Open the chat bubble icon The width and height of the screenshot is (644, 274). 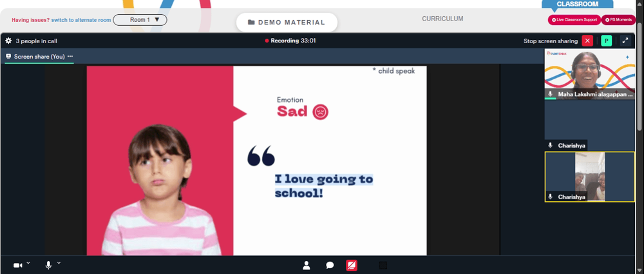[330, 266]
